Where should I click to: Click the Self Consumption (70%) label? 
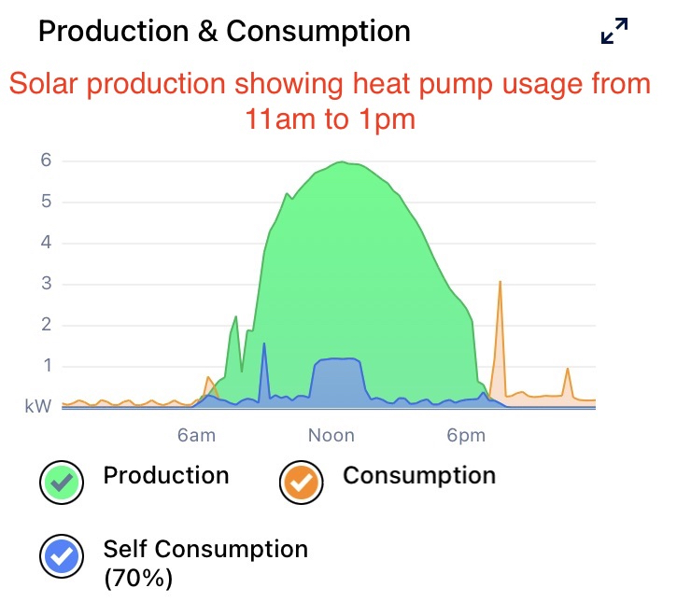tap(205, 563)
